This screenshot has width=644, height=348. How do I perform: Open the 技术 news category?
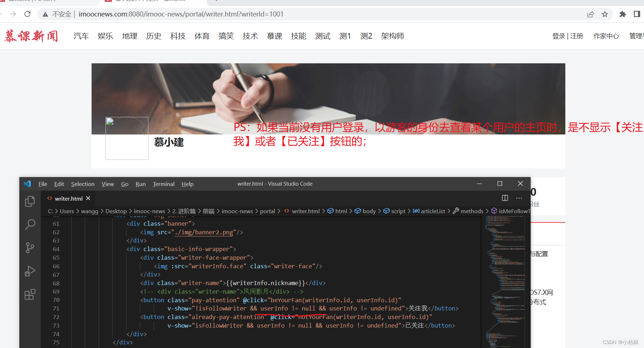(250, 36)
